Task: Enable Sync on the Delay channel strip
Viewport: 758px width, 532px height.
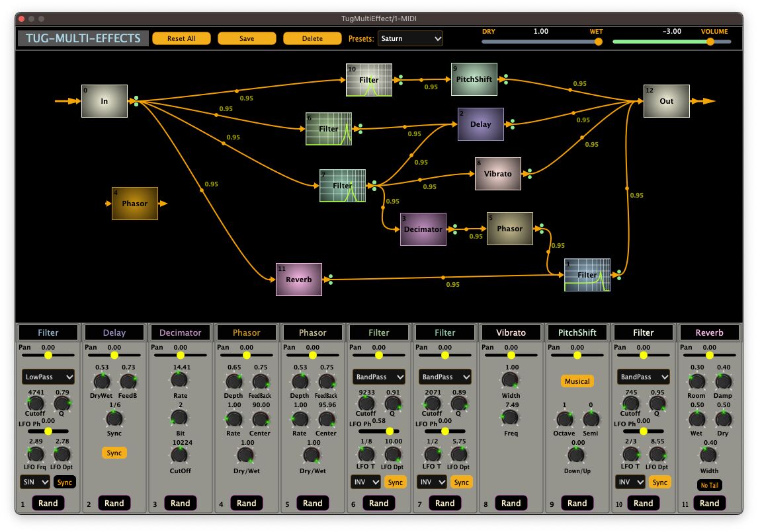Action: [114, 453]
